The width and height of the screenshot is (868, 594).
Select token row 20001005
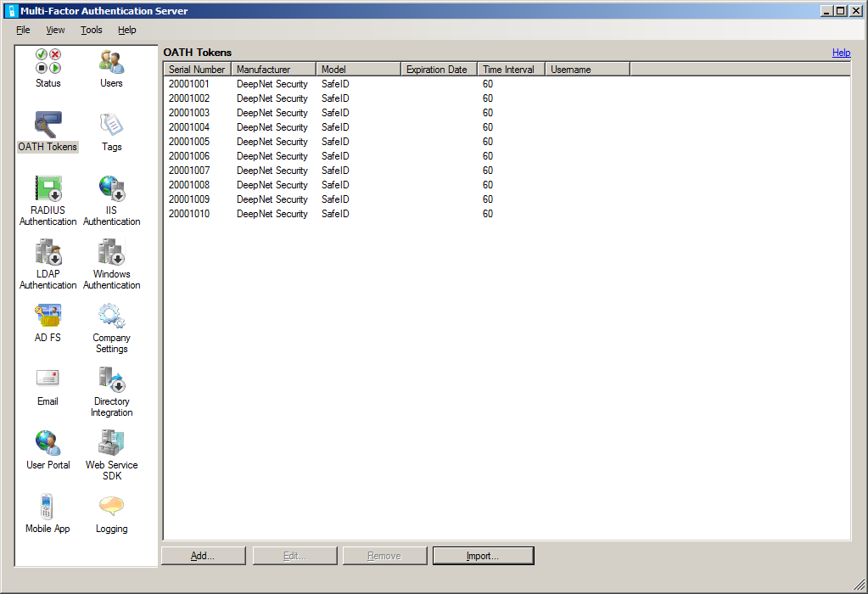click(188, 142)
